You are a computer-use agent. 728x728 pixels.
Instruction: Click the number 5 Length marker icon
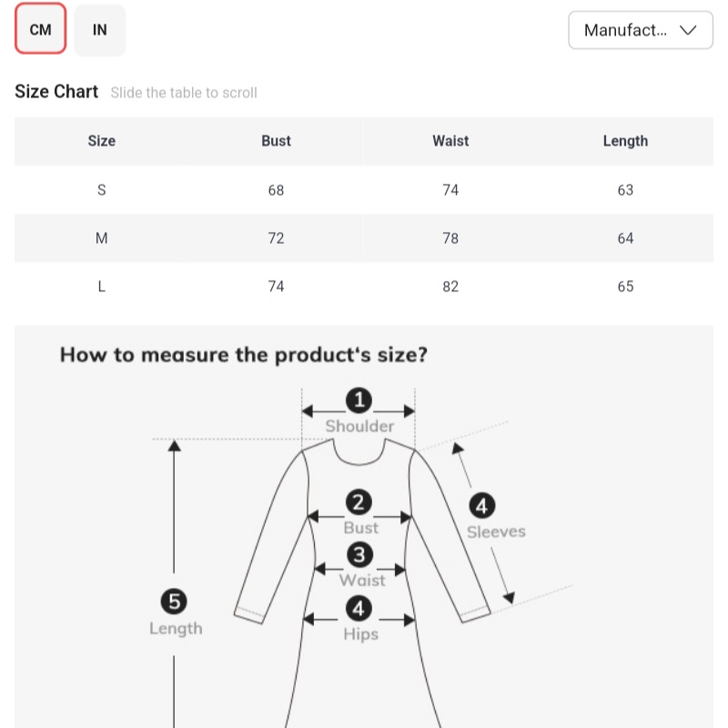click(174, 601)
